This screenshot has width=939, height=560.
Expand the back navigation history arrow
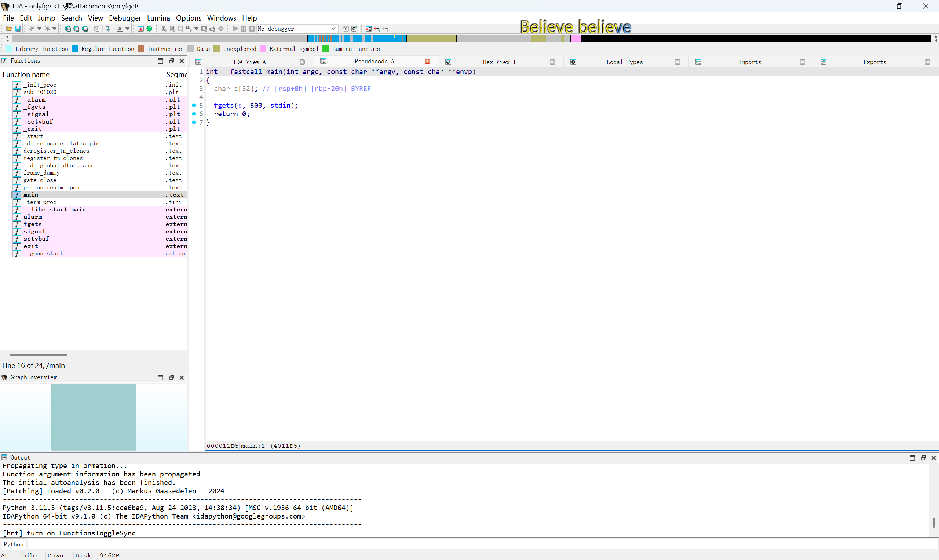coord(39,29)
